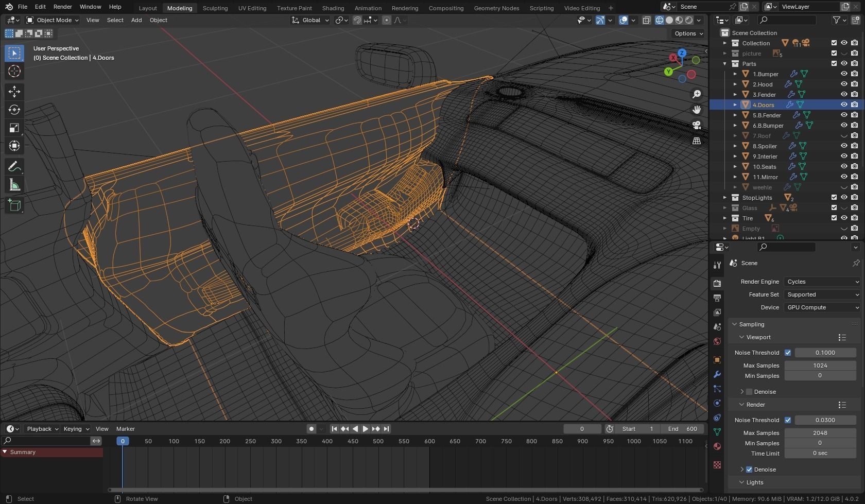Activate the Select Box tool
Screen dimensions: 865x504
14,53
